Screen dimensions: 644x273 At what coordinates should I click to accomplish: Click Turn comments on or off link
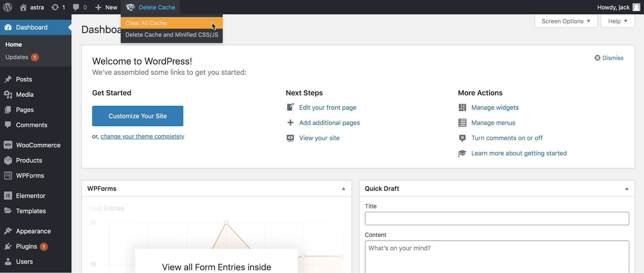click(x=507, y=138)
